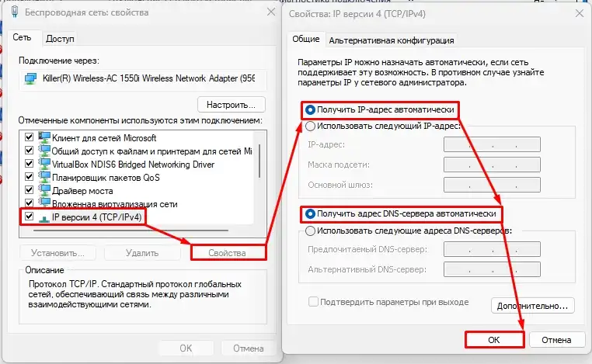Click the IP-адрес input field
The height and width of the screenshot is (364, 592).
[492, 144]
